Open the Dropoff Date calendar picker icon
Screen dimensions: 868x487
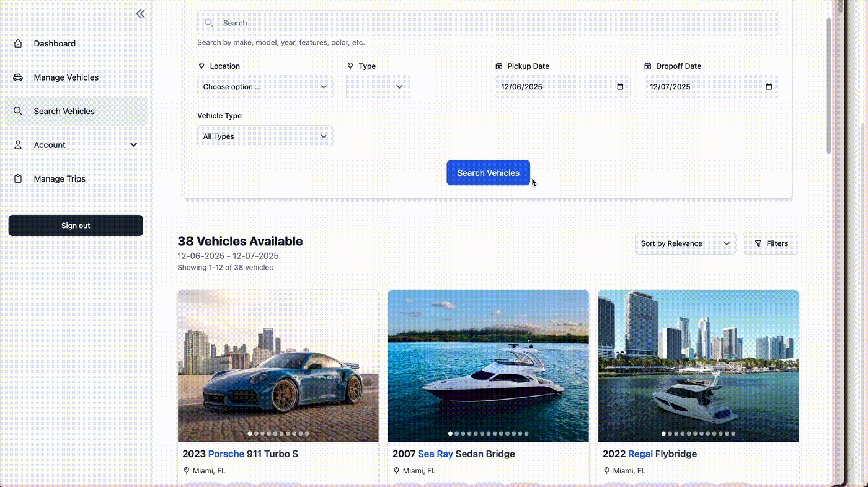(x=769, y=87)
